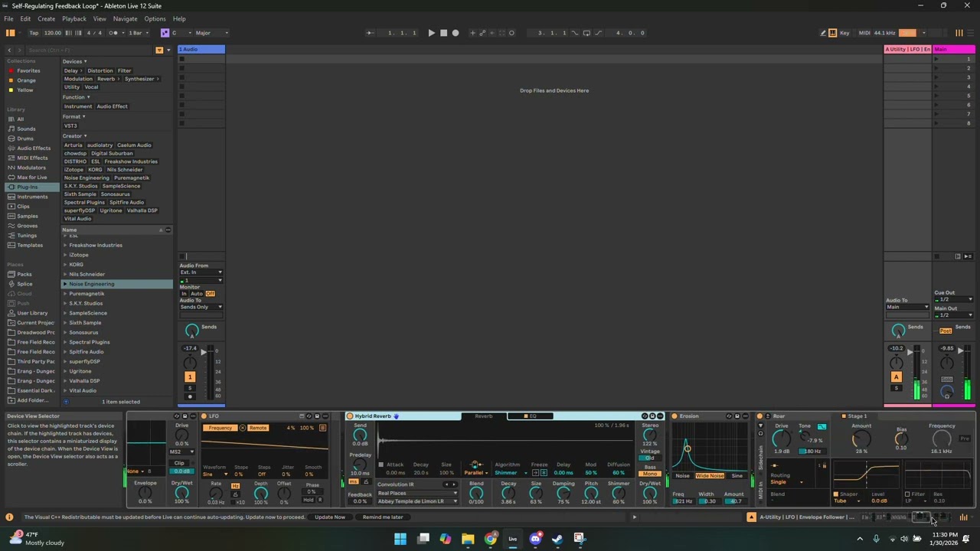Select the Favorites red collection
The height and width of the screenshot is (551, 980).
point(28,70)
